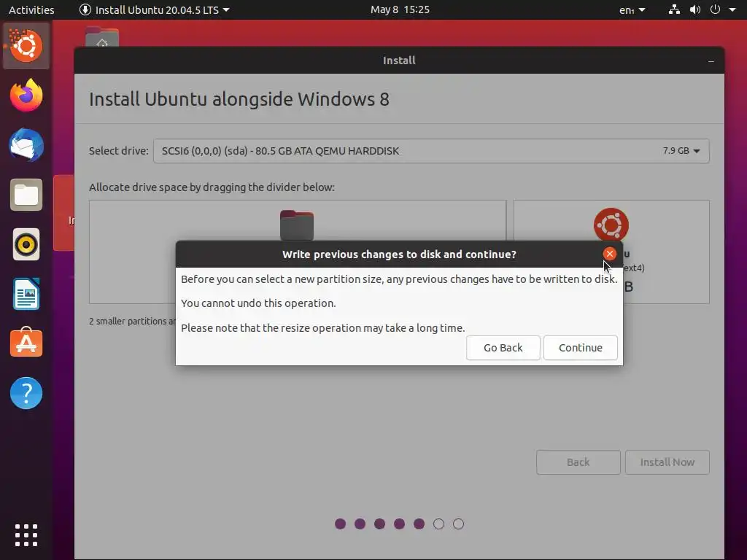
Task: Click the Install Now button
Action: [x=667, y=462]
